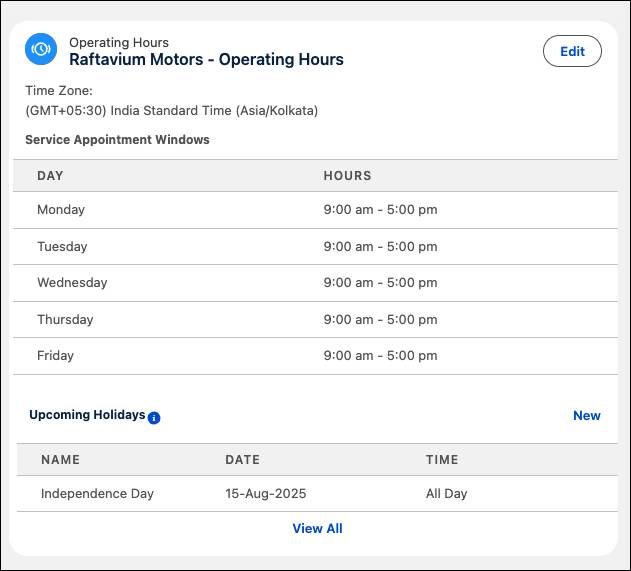Click the TIME column header in holidays
This screenshot has width=631, height=571.
442,460
